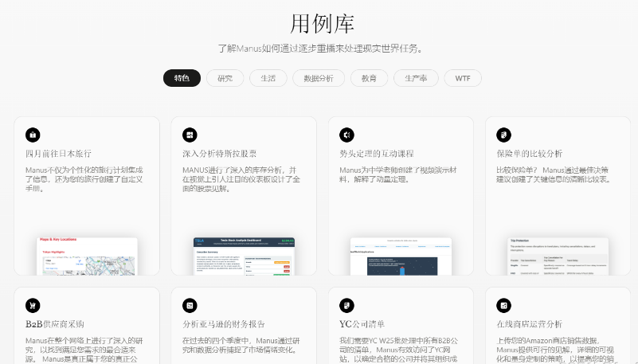This screenshot has width=638, height=364.
Task: Open the YC公司清单 title
Action: pos(362,324)
